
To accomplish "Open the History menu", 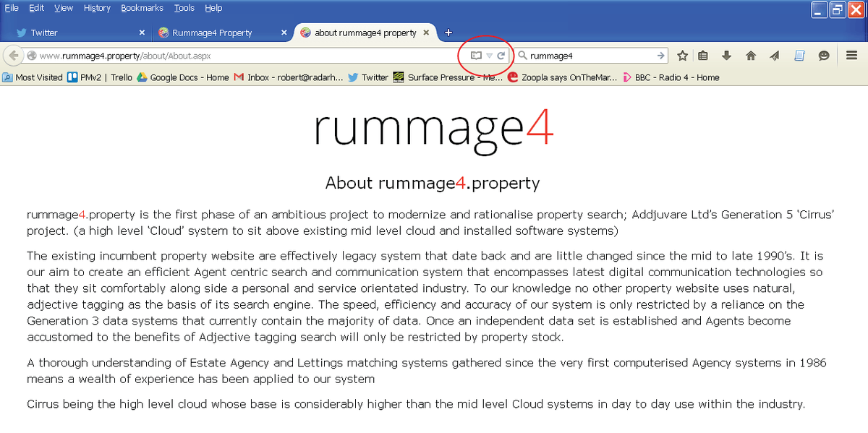I will [97, 8].
